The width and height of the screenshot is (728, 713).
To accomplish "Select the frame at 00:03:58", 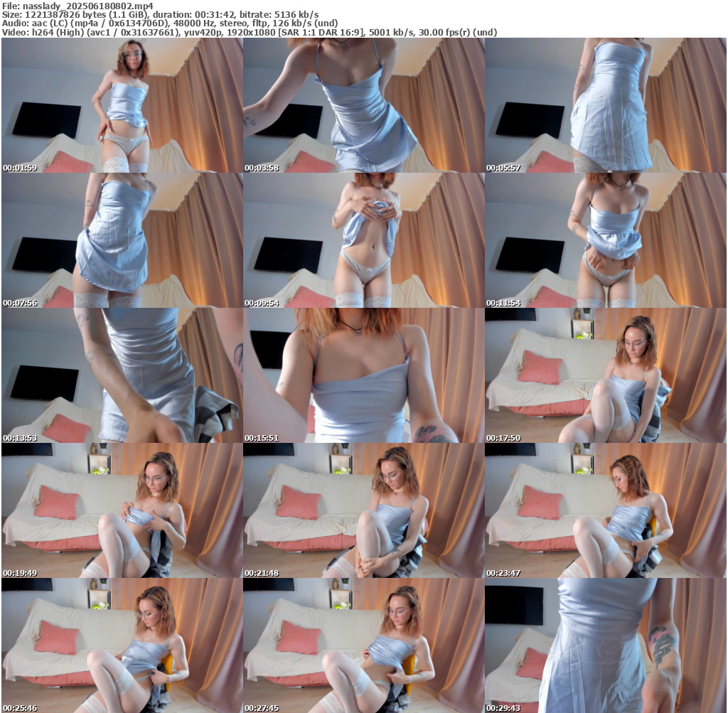I will click(363, 106).
